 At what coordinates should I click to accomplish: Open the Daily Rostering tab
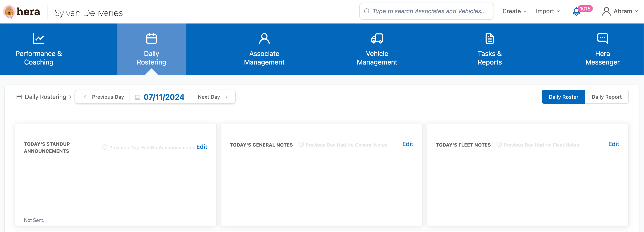[x=151, y=58]
